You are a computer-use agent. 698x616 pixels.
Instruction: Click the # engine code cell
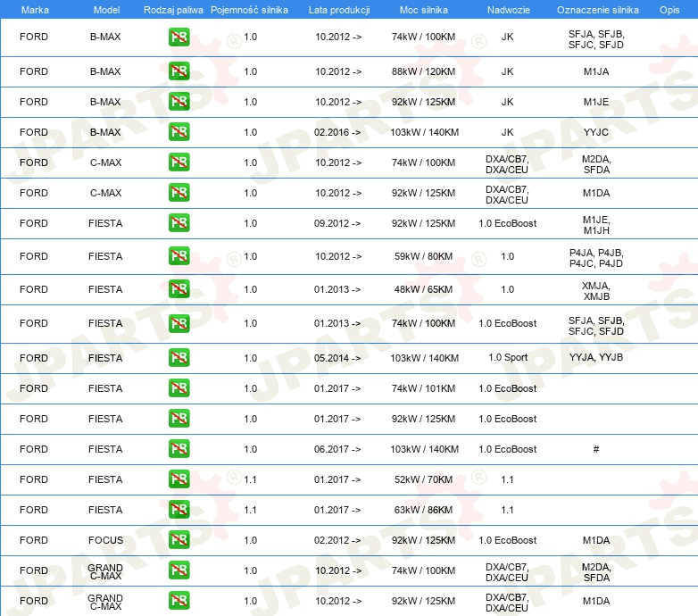(596, 449)
